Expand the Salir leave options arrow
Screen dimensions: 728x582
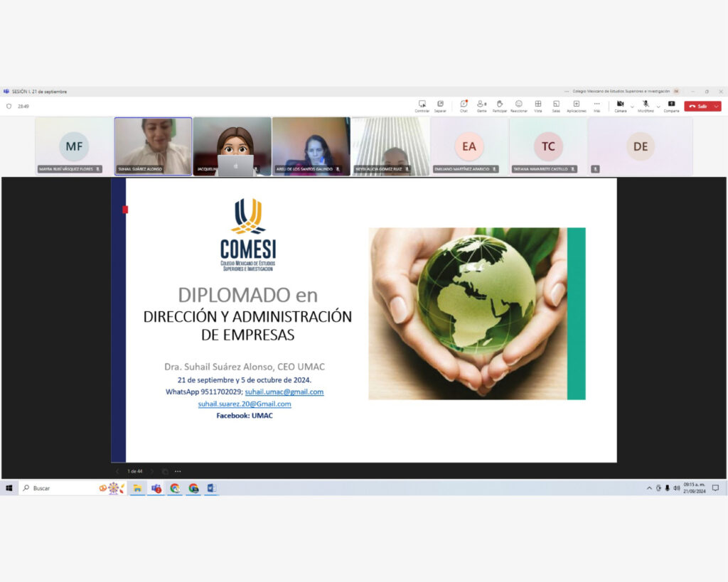coord(717,107)
